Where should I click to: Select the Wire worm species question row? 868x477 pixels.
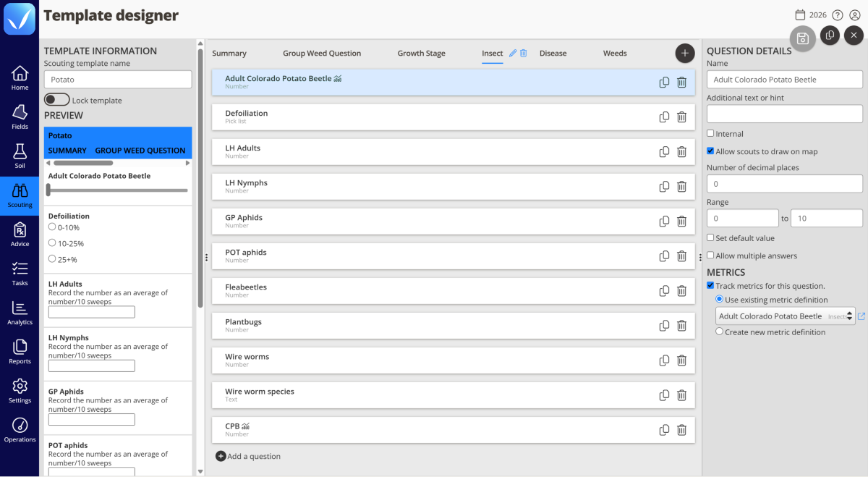pos(454,395)
